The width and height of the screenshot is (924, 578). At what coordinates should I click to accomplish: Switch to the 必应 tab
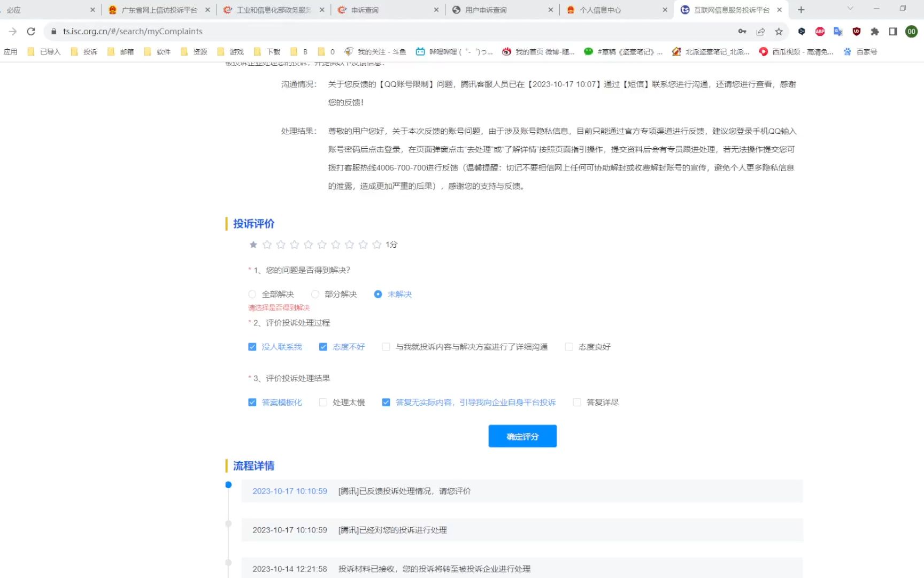[x=48, y=10]
